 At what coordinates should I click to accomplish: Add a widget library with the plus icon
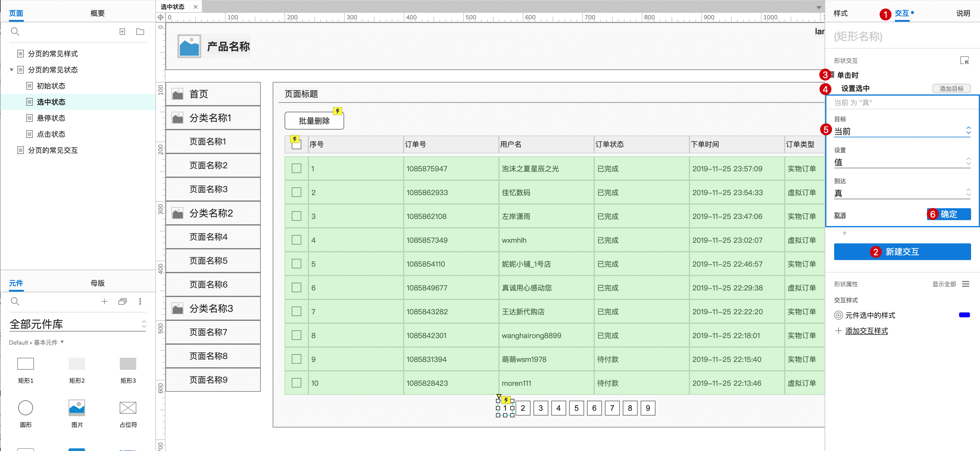pyautogui.click(x=104, y=301)
